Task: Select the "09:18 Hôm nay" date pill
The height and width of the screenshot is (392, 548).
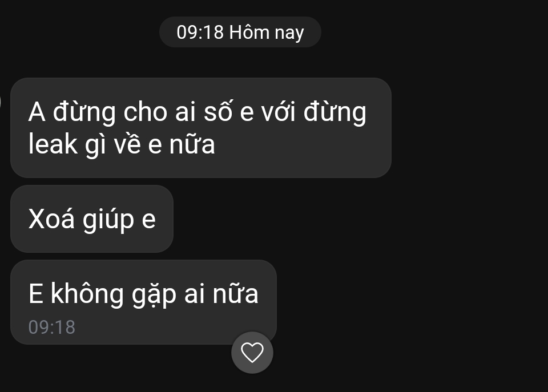Action: tap(240, 32)
